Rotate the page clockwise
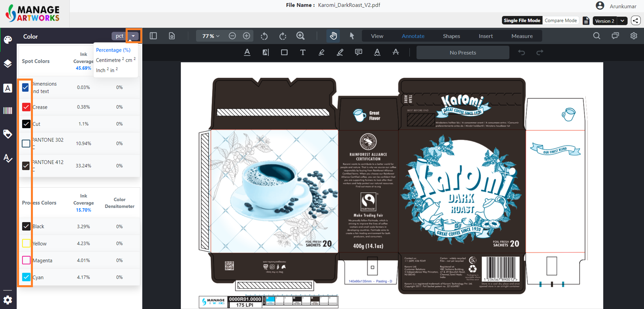The height and width of the screenshot is (309, 644). coord(283,36)
